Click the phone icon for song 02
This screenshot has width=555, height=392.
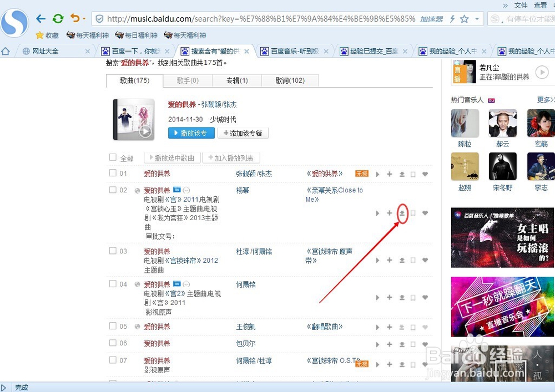(413, 213)
